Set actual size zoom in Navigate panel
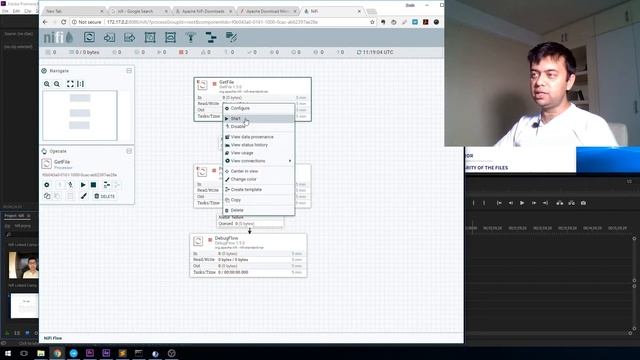This screenshot has height=360, width=640. pos(80,84)
